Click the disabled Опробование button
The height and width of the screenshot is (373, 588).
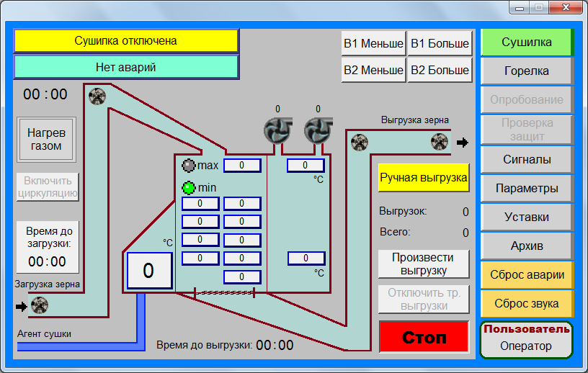point(527,99)
